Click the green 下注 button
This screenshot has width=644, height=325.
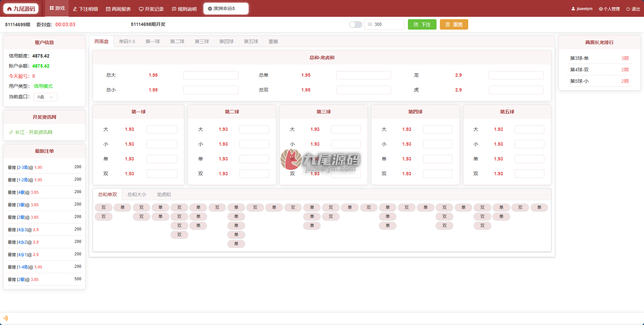(x=422, y=25)
